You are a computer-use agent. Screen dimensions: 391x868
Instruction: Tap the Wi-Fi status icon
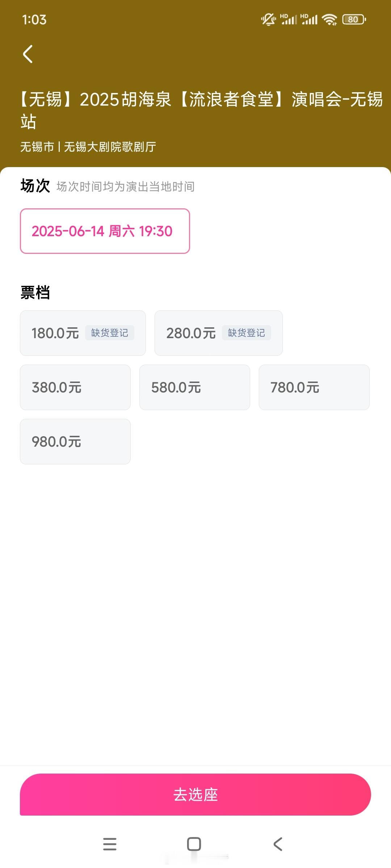coord(330,20)
